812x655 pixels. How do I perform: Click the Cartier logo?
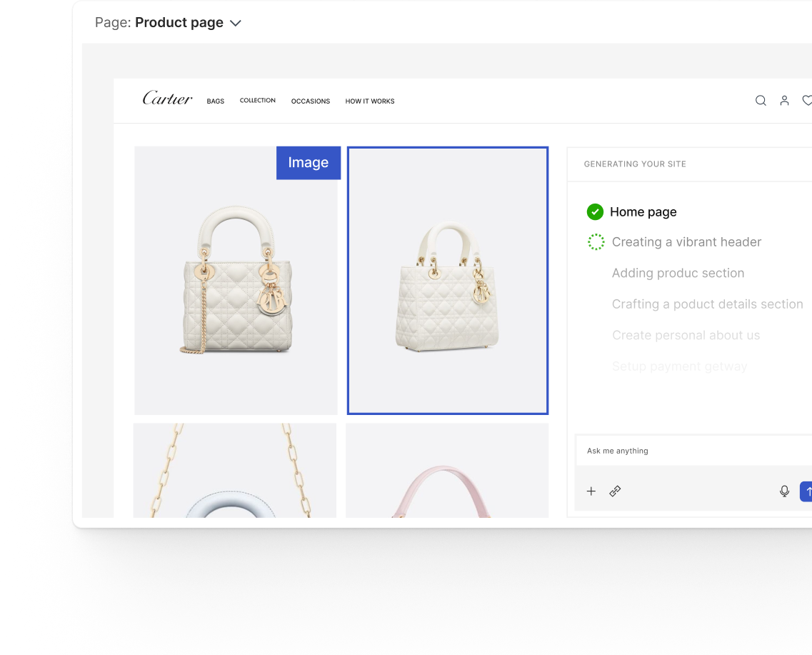pyautogui.click(x=167, y=99)
